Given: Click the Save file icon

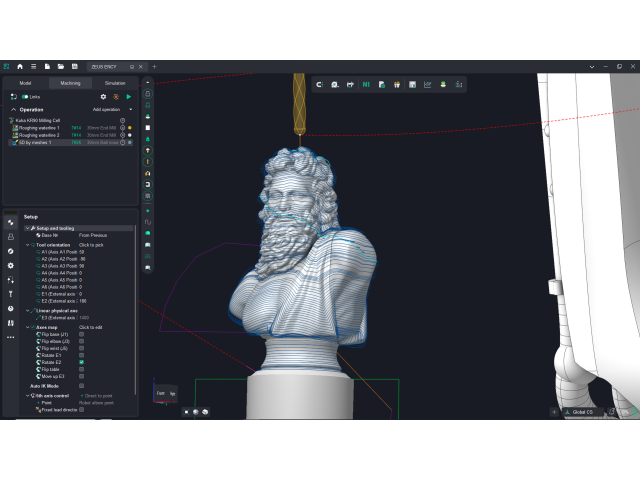Looking at the screenshot, I should (x=74, y=66).
